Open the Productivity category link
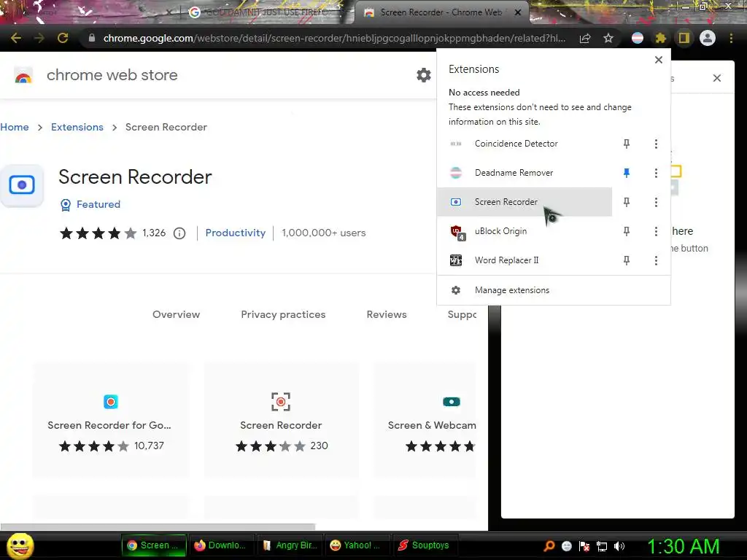This screenshot has height=560, width=747. tap(236, 233)
